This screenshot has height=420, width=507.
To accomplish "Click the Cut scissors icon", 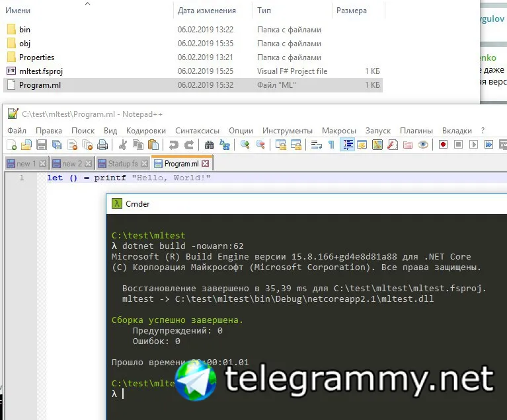I will coord(122,145).
